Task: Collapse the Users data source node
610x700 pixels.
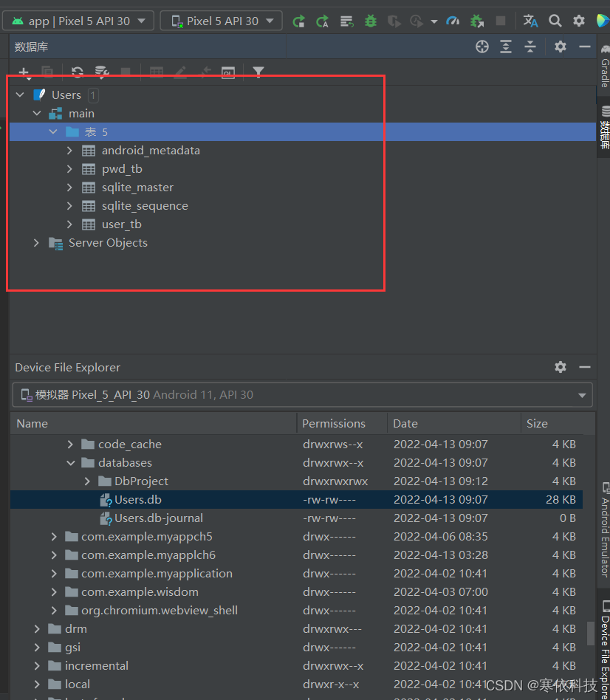Action: [x=20, y=95]
